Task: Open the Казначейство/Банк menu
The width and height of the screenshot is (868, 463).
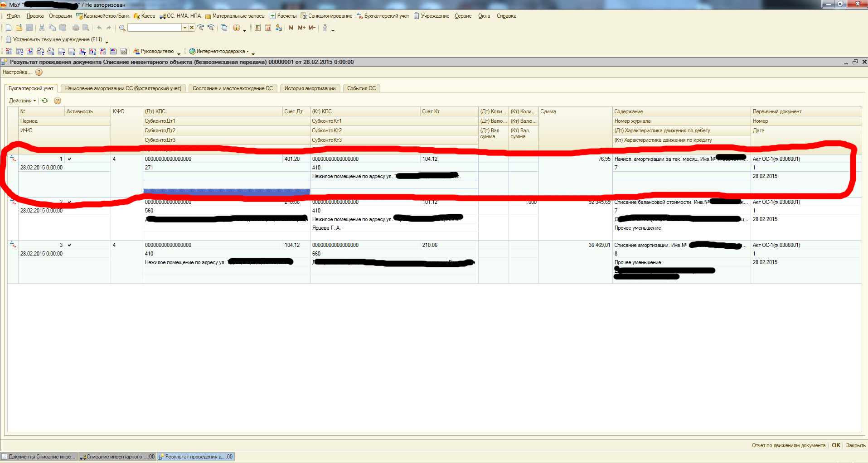Action: (103, 16)
